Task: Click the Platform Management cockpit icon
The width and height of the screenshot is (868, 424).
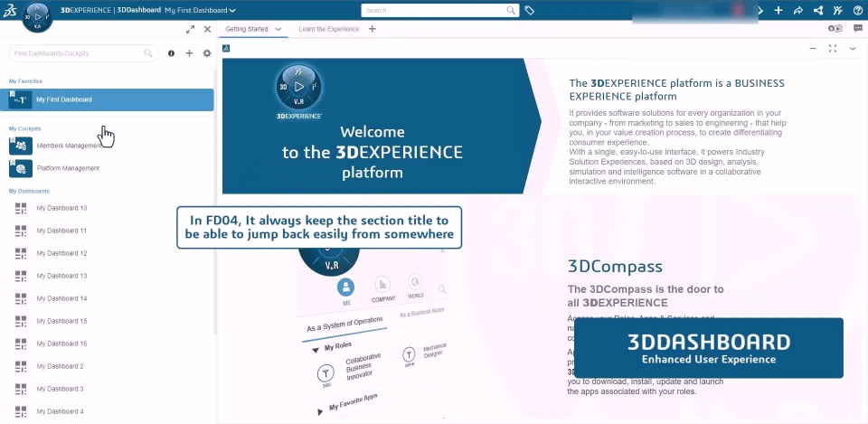Action: (x=21, y=168)
